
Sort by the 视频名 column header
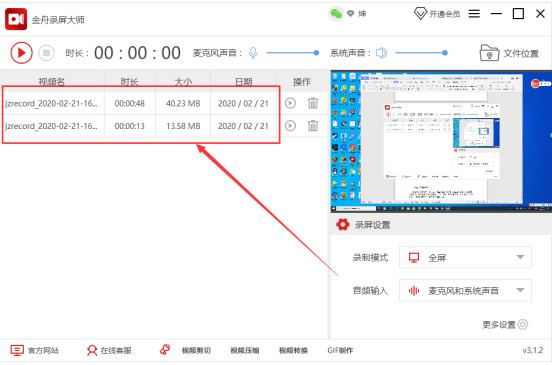coord(52,82)
